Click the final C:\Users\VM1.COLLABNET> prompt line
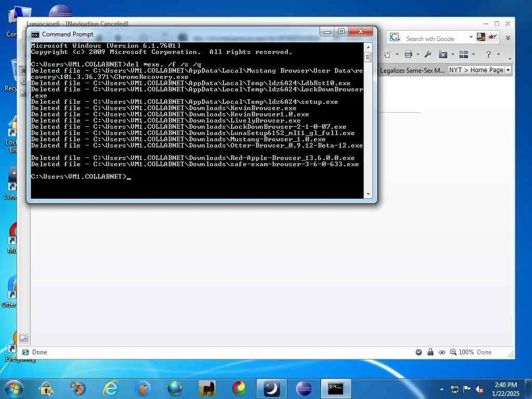This screenshot has height=399, width=532. coord(81,177)
